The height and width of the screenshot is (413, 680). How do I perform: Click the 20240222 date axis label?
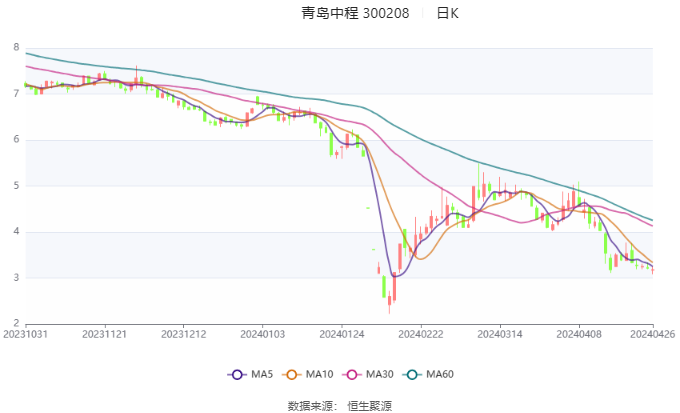point(420,334)
